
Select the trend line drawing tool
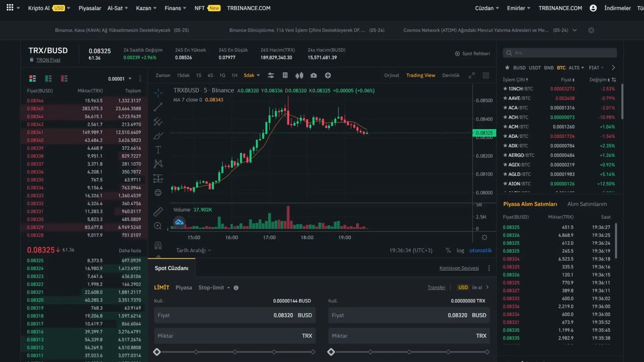tap(158, 107)
